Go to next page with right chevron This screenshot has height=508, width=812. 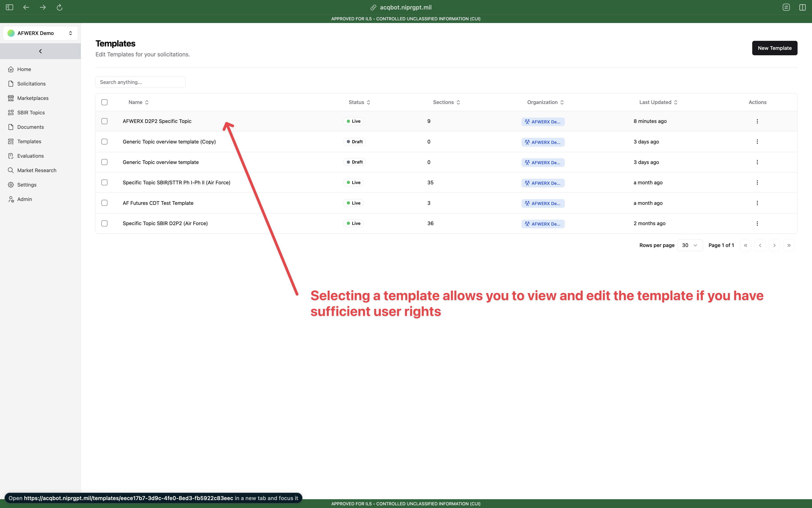tap(774, 245)
